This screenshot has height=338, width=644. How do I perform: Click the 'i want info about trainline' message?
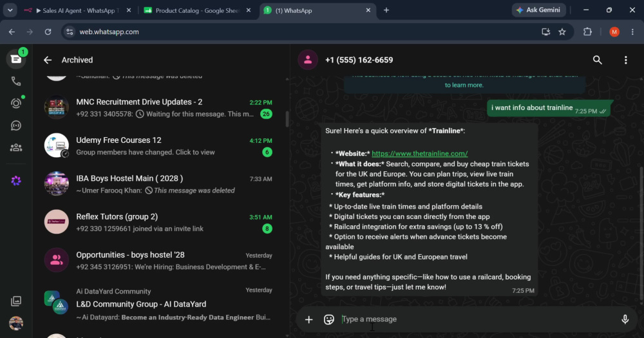click(x=549, y=108)
